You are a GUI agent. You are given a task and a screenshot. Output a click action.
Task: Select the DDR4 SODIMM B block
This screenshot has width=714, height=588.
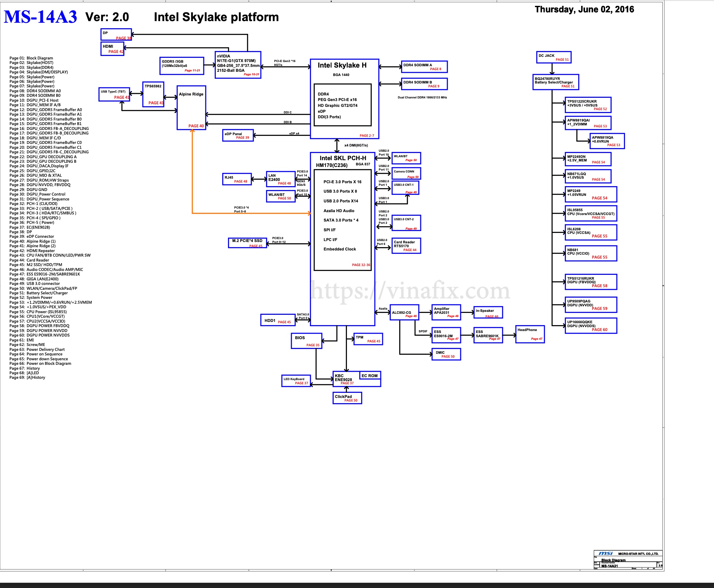(x=424, y=84)
